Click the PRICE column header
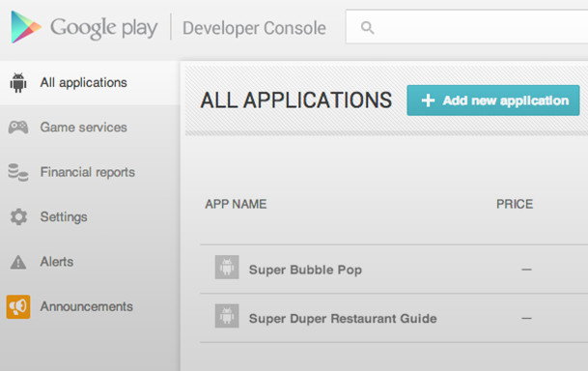 [515, 204]
